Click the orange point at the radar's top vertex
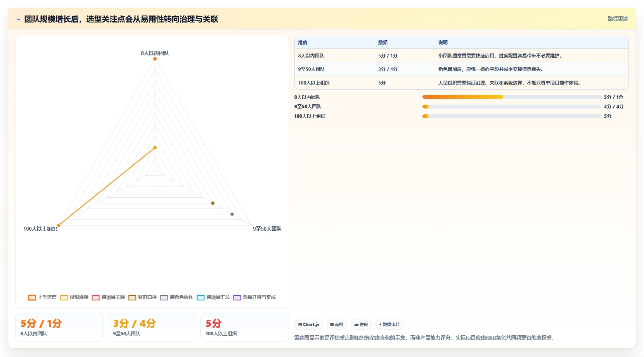 pyautogui.click(x=155, y=59)
